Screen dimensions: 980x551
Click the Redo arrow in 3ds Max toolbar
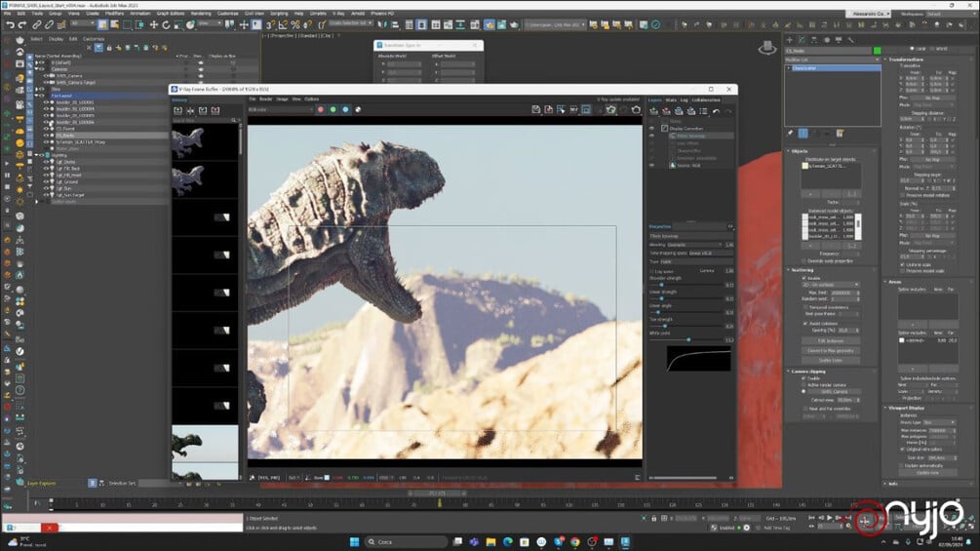click(21, 25)
